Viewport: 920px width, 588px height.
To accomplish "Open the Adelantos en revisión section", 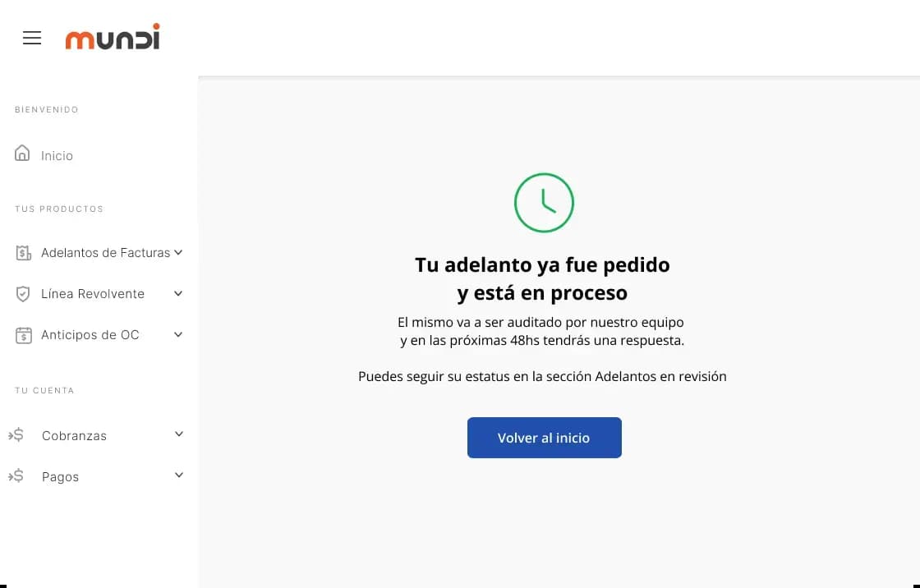I will click(x=662, y=376).
